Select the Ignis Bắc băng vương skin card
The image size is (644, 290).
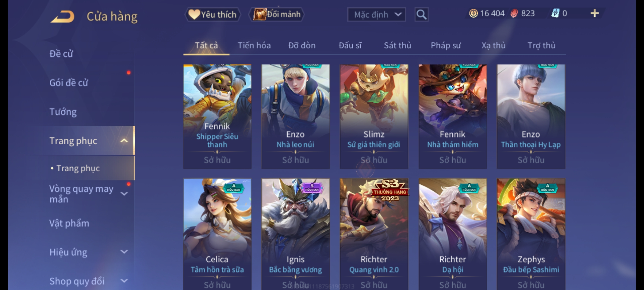295,234
